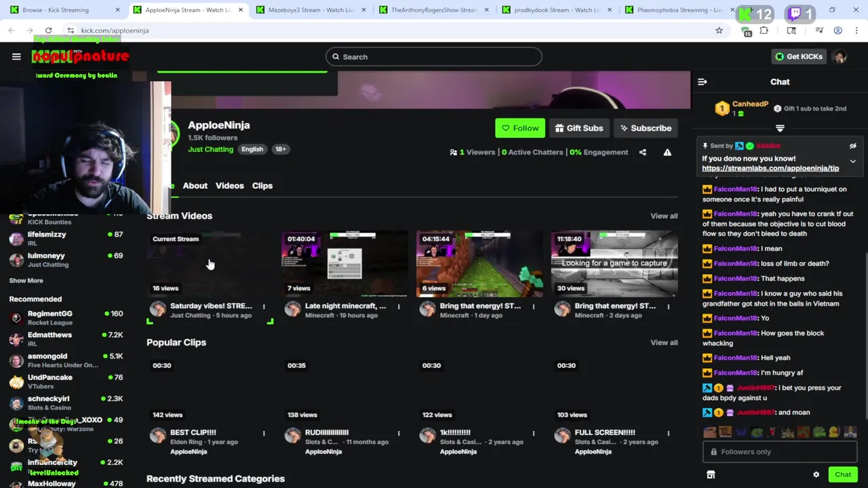Open the FULL SCREEN!!!!! clip title

(605, 432)
